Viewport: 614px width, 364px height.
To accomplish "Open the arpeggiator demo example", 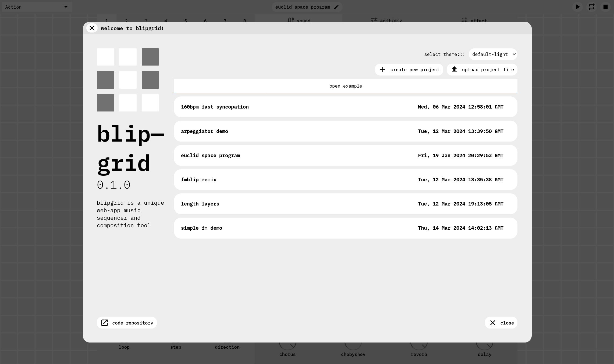I will click(x=346, y=131).
